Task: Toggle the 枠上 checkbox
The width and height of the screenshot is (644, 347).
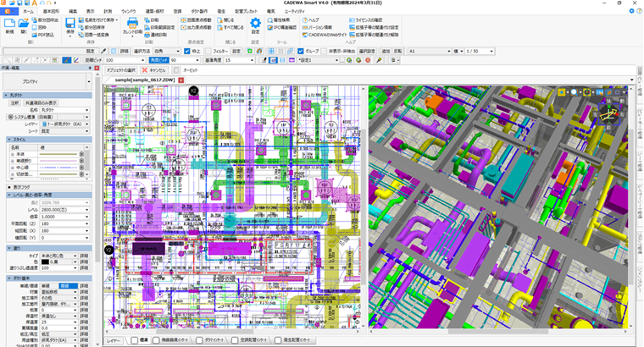Action: 186,51
